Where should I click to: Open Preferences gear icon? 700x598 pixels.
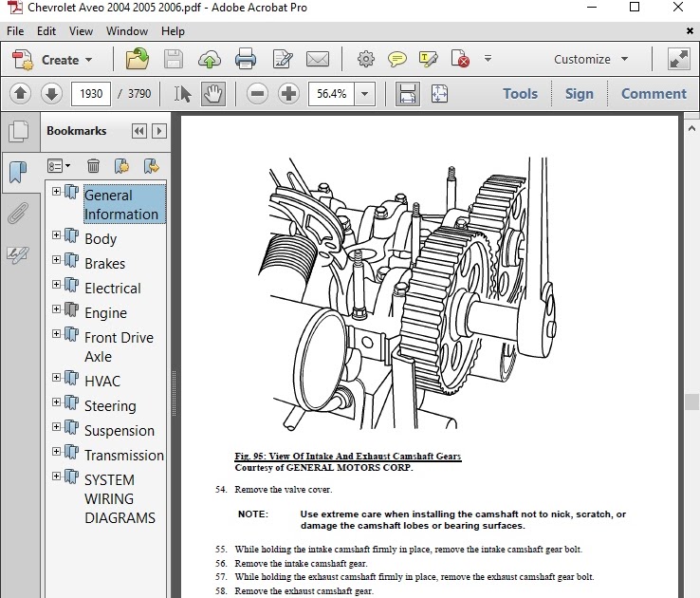coord(365,59)
